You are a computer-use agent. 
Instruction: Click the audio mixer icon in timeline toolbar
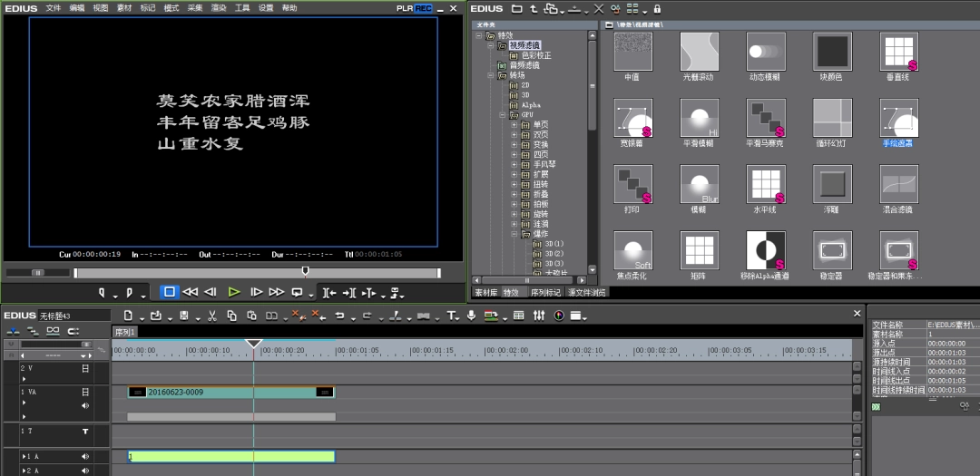539,316
